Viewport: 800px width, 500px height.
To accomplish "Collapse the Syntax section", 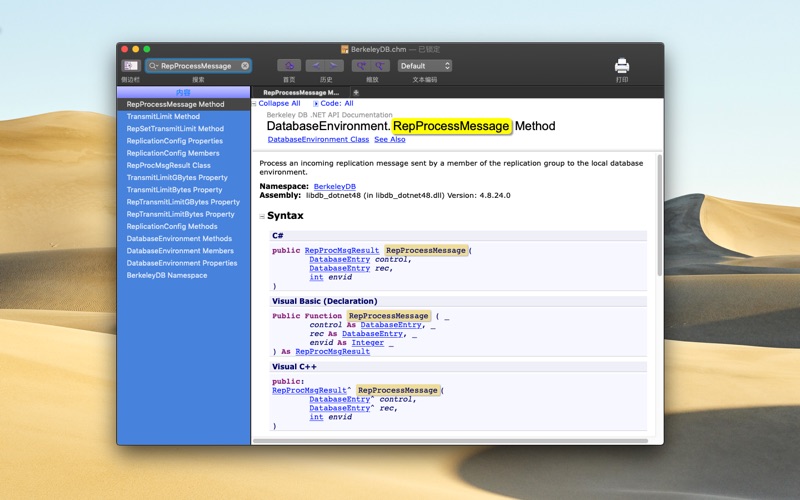I will [x=263, y=216].
